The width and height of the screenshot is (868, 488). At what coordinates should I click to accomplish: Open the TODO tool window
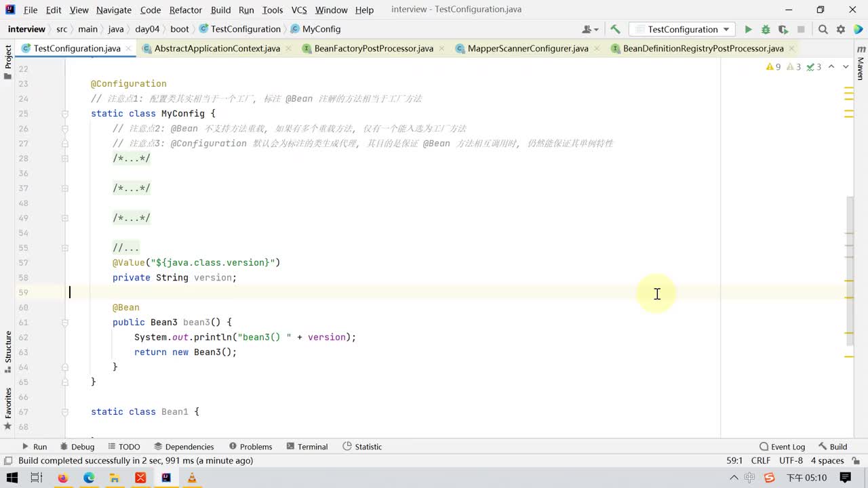tap(123, 447)
